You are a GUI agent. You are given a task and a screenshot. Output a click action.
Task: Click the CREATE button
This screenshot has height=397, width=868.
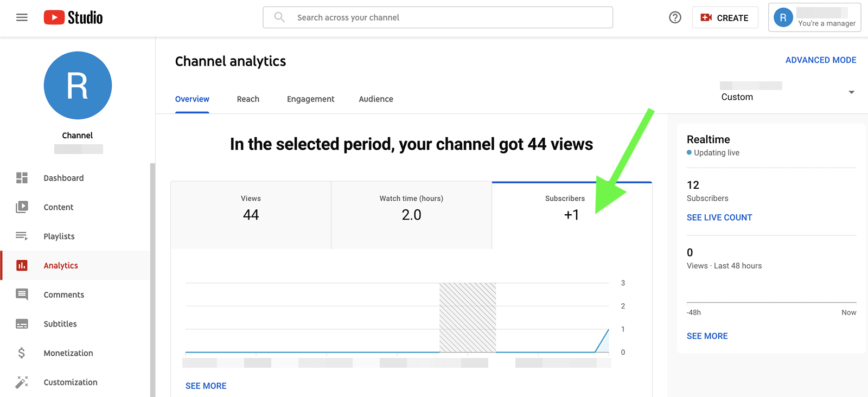click(x=725, y=18)
